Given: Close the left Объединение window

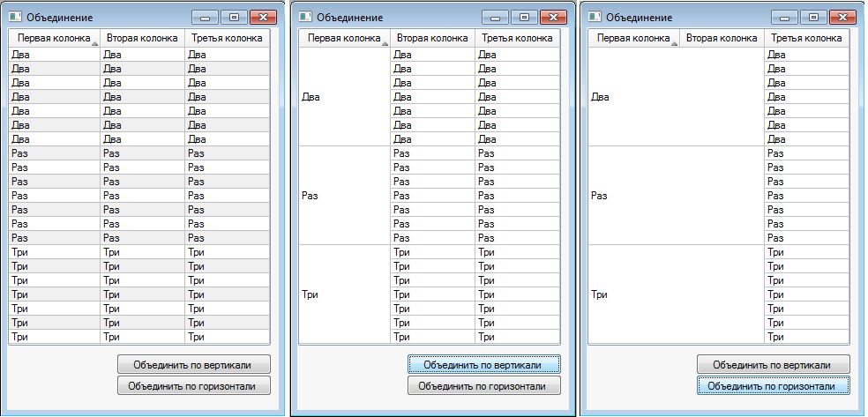Looking at the screenshot, I should [x=263, y=17].
